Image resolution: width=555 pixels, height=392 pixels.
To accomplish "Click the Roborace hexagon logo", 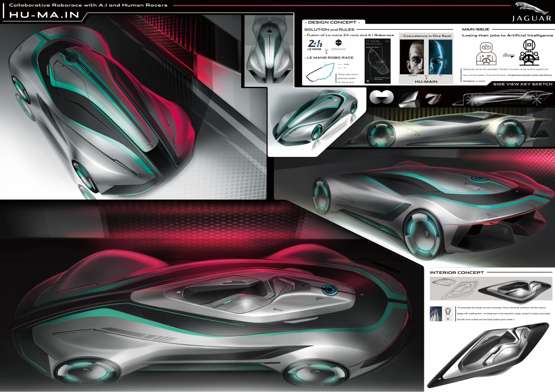I will 338,43.
